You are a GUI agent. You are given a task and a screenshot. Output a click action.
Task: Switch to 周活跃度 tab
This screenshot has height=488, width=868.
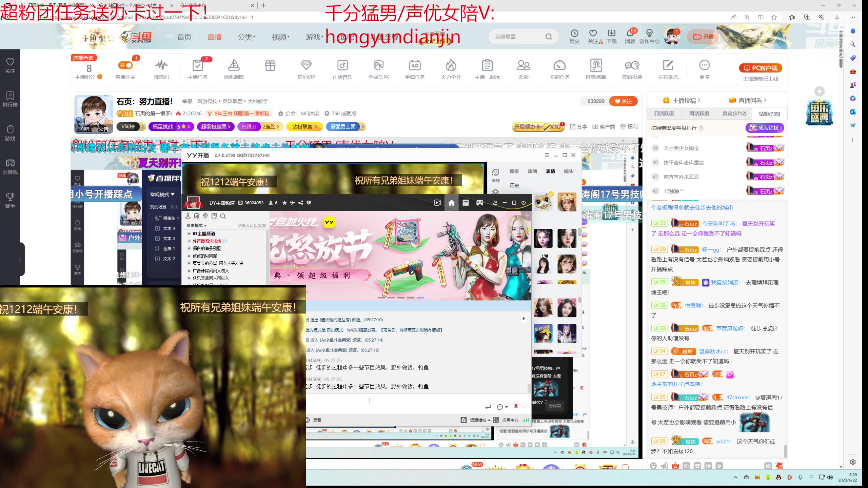699,114
